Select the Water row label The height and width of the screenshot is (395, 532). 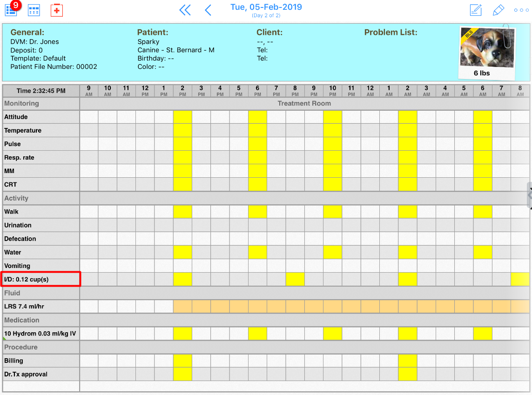coord(41,253)
